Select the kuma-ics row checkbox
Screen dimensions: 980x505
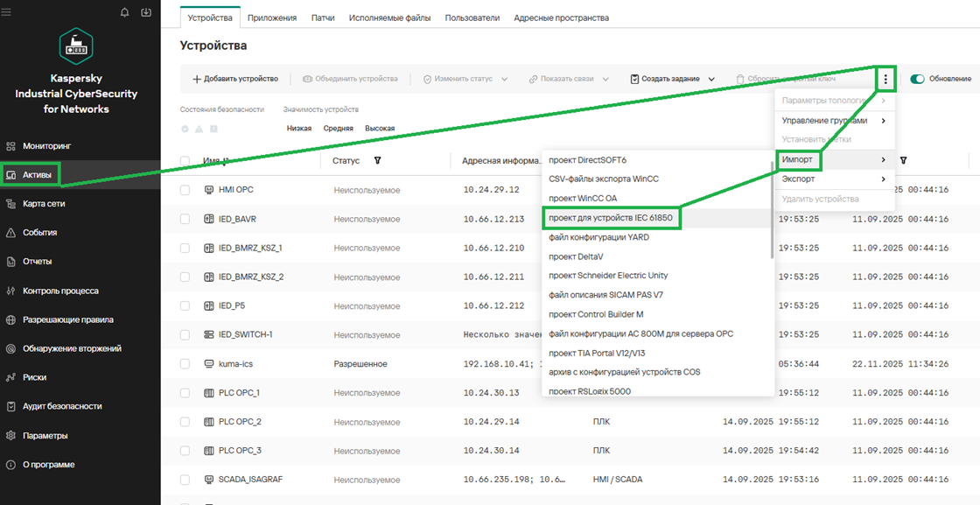[x=185, y=364]
